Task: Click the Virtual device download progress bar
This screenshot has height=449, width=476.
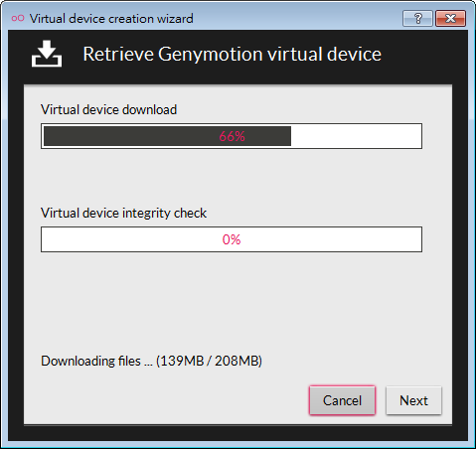Action: [232, 136]
